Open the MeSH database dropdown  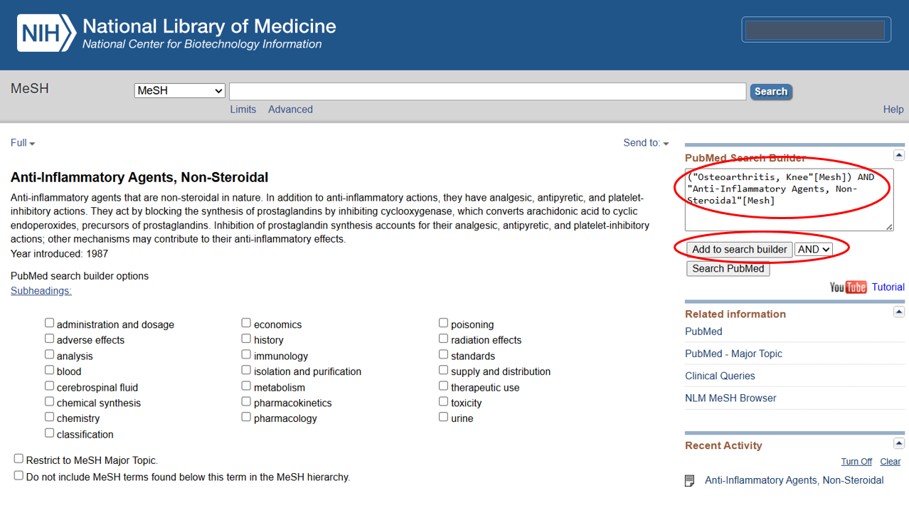point(180,91)
